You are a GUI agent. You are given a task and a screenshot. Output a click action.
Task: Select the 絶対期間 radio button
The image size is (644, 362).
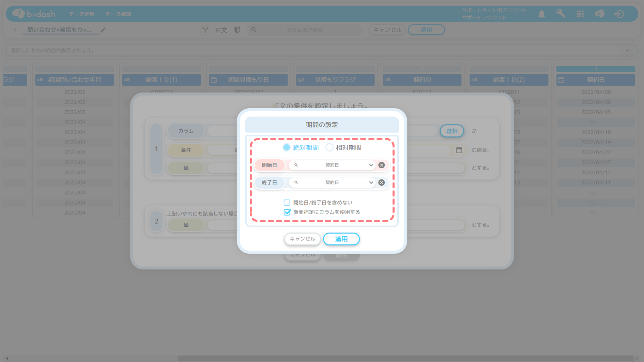(287, 147)
